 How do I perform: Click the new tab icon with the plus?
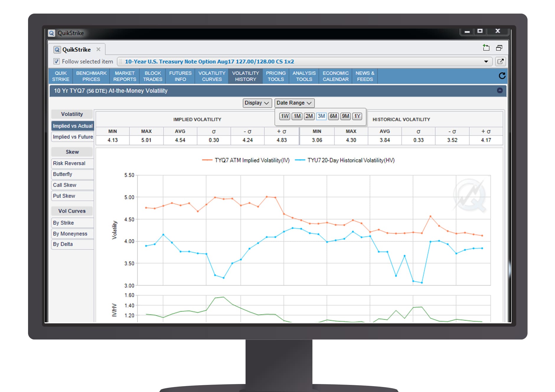[486, 48]
